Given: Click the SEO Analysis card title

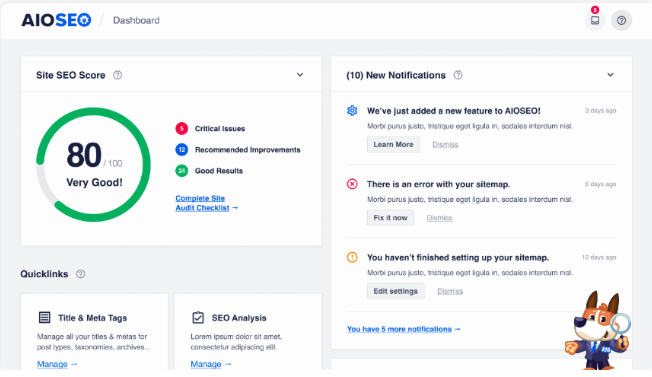Looking at the screenshot, I should tap(239, 318).
